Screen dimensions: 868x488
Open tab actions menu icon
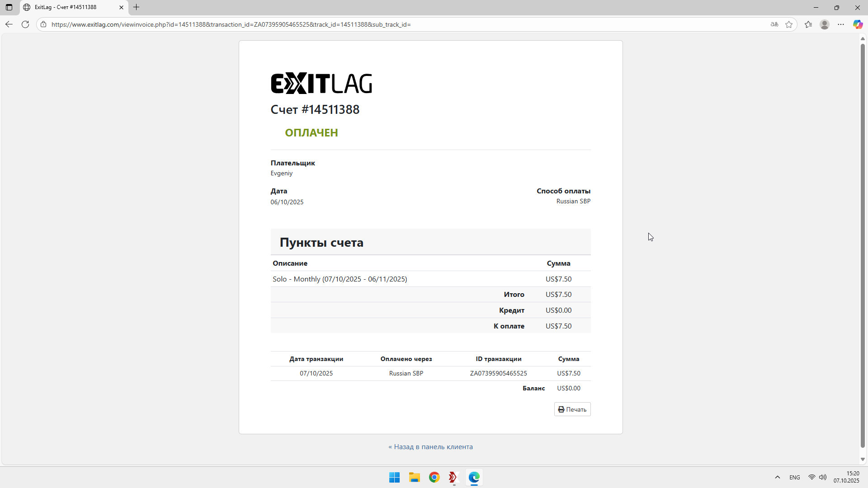tap(9, 7)
